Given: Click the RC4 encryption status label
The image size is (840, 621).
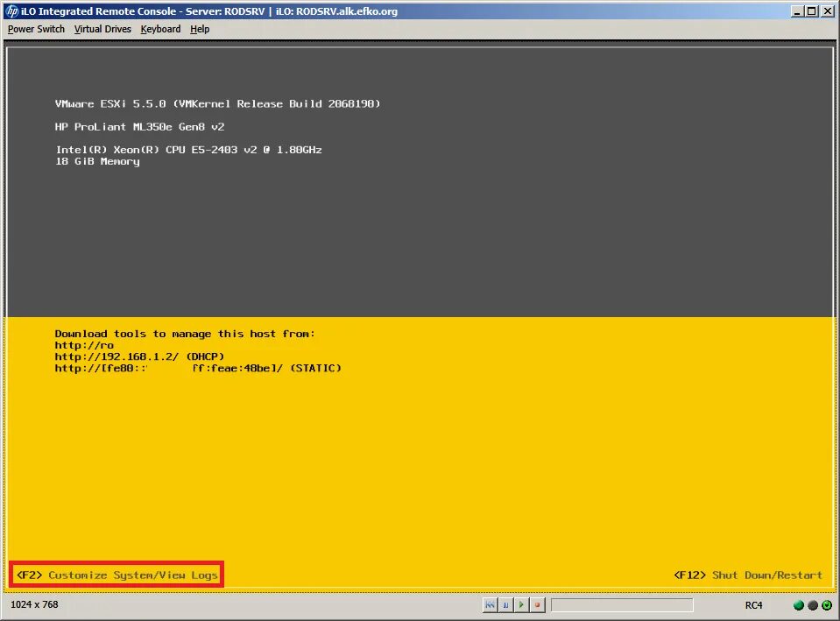Looking at the screenshot, I should coord(753,605).
